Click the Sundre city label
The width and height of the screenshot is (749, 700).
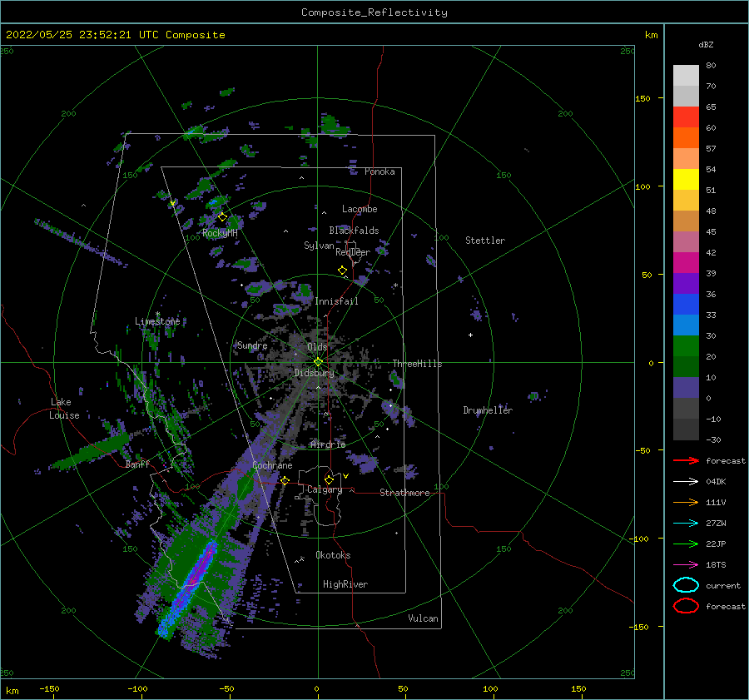click(252, 345)
